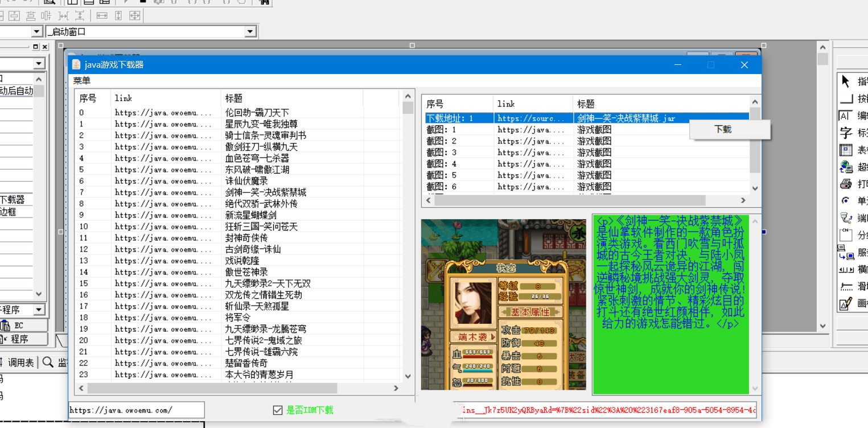Click the Java icon in the downloader title bar
Screen dimensions: 868x428
click(76, 64)
